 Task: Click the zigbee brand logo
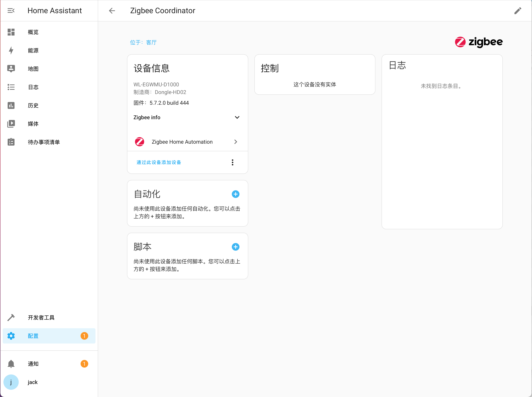479,42
